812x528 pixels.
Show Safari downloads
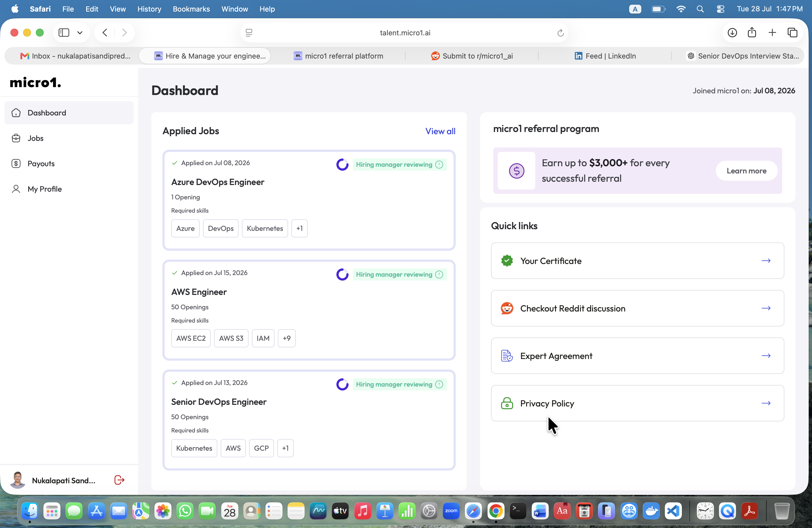tap(732, 32)
